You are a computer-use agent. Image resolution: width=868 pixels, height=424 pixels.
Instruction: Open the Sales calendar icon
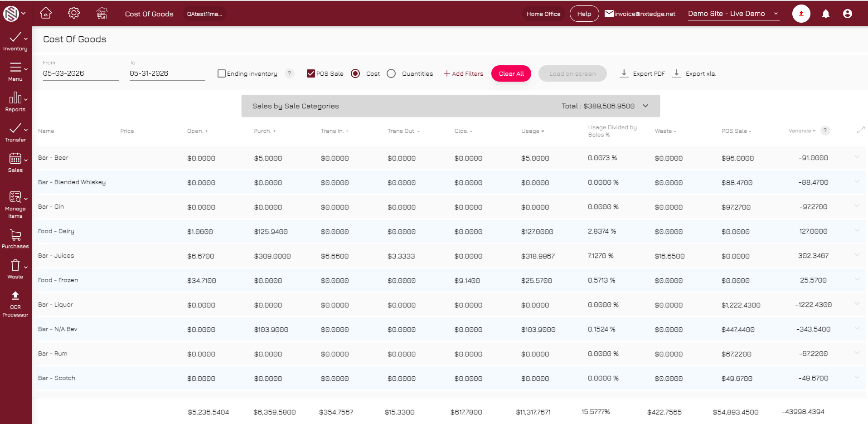(x=15, y=158)
